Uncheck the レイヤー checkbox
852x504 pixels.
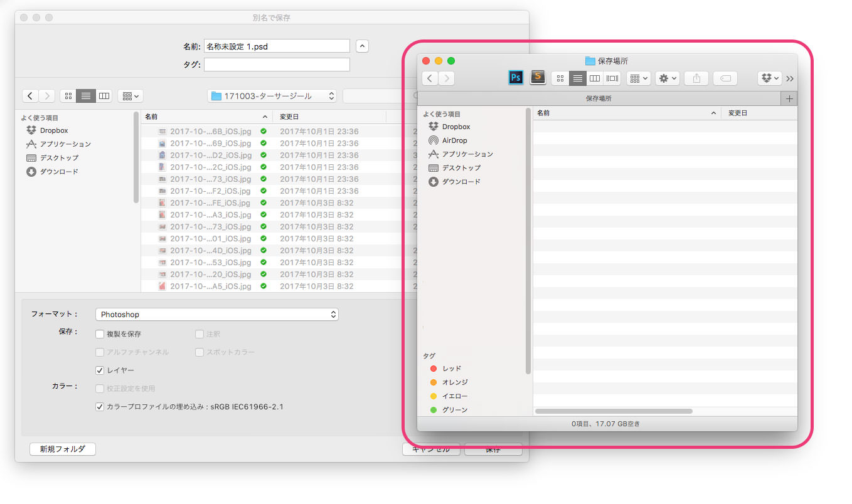pos(100,370)
